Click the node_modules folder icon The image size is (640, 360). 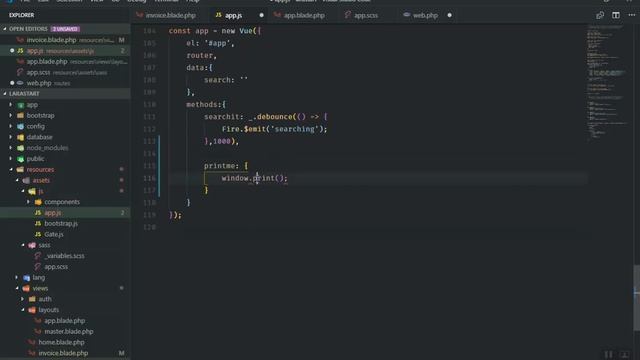tap(20, 148)
